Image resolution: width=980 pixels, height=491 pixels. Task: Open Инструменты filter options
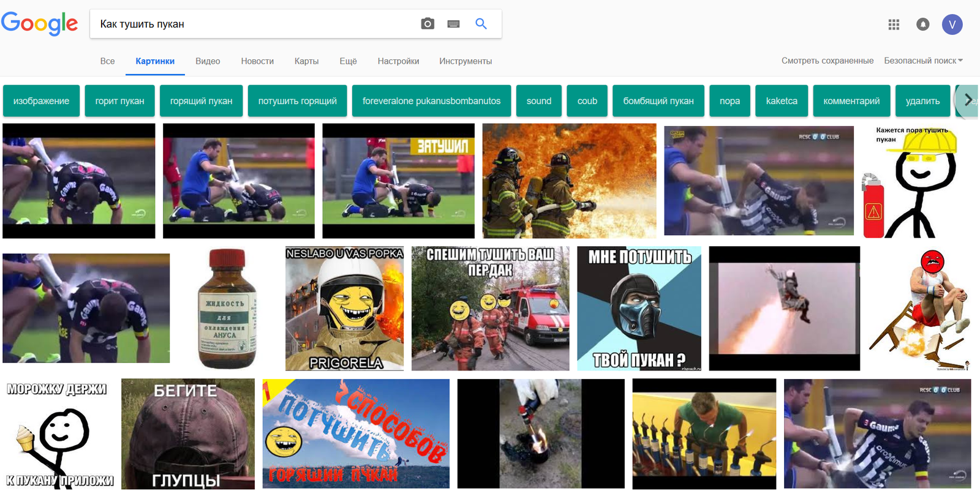[466, 61]
